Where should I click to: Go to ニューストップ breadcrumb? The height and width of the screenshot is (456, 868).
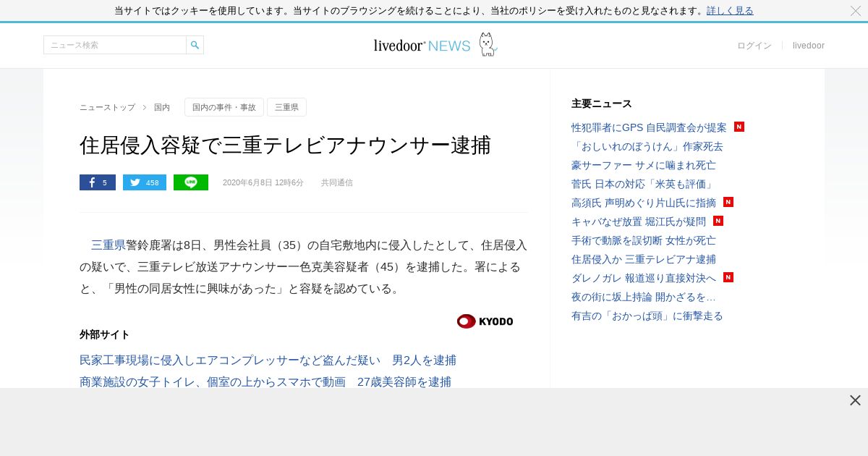tap(107, 107)
